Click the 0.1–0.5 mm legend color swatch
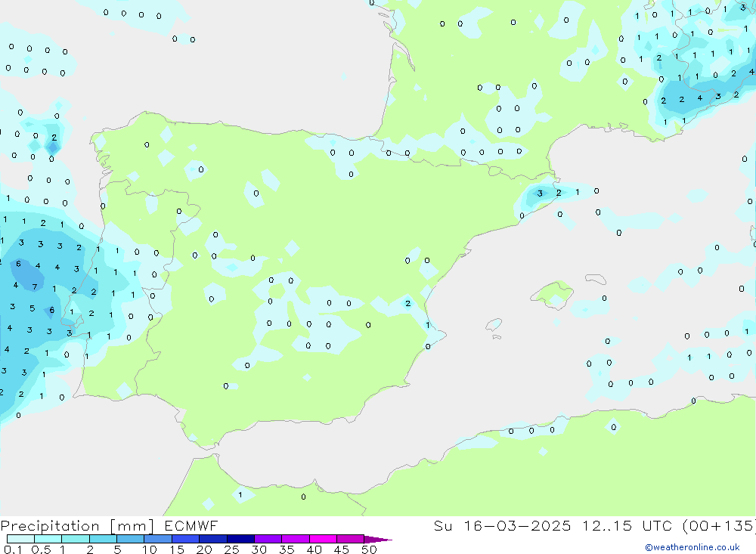The width and height of the screenshot is (756, 554). (20, 539)
